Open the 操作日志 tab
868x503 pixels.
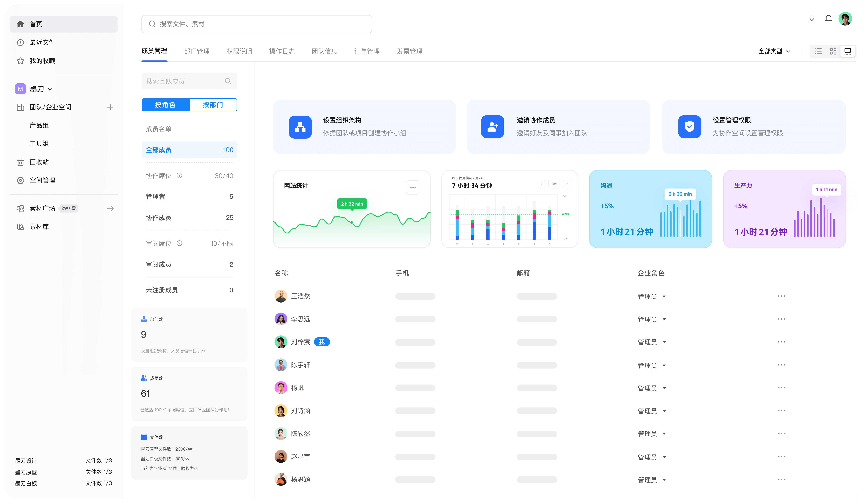click(282, 51)
